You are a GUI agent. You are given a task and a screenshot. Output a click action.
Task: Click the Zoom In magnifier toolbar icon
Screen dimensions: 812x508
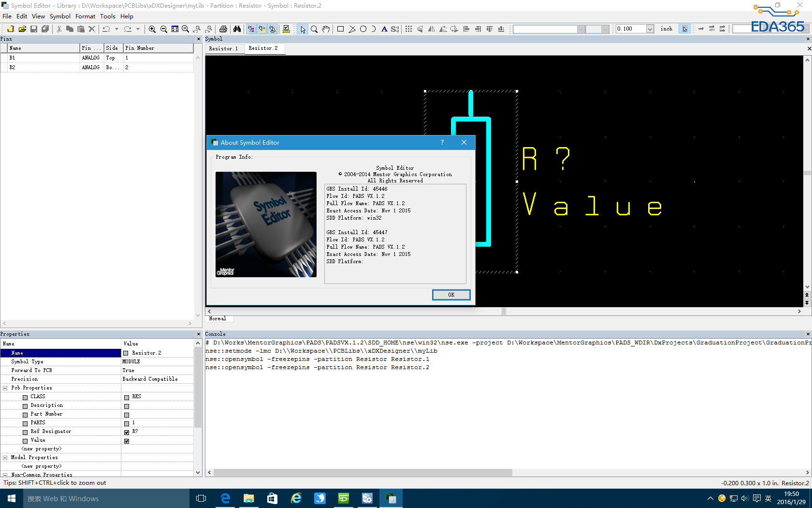tap(152, 29)
